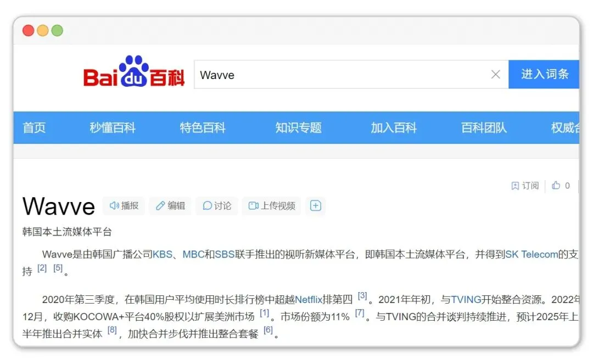
Task: Open the Netflix link
Action: pyautogui.click(x=308, y=300)
